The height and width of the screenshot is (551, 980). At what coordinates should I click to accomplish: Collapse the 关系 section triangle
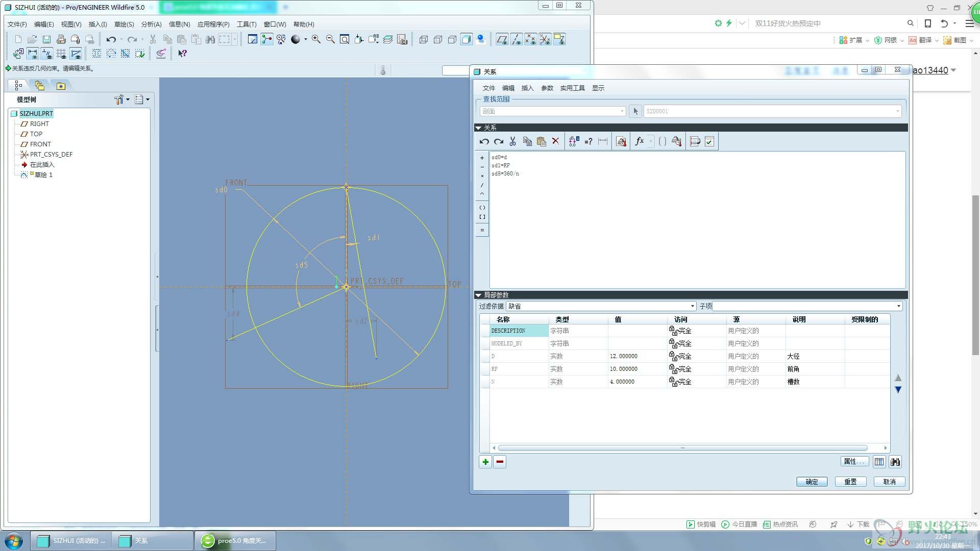point(478,128)
